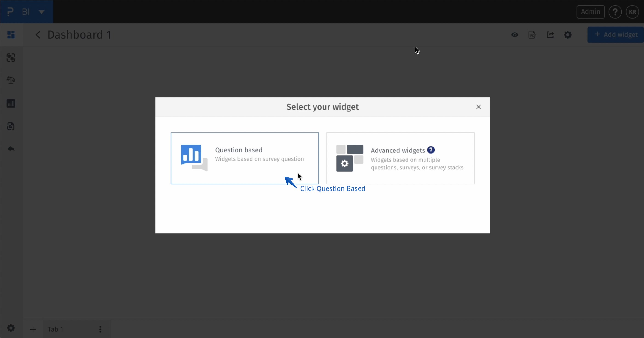Expand the bottom-left settings gear menu
The height and width of the screenshot is (338, 644).
point(11,328)
